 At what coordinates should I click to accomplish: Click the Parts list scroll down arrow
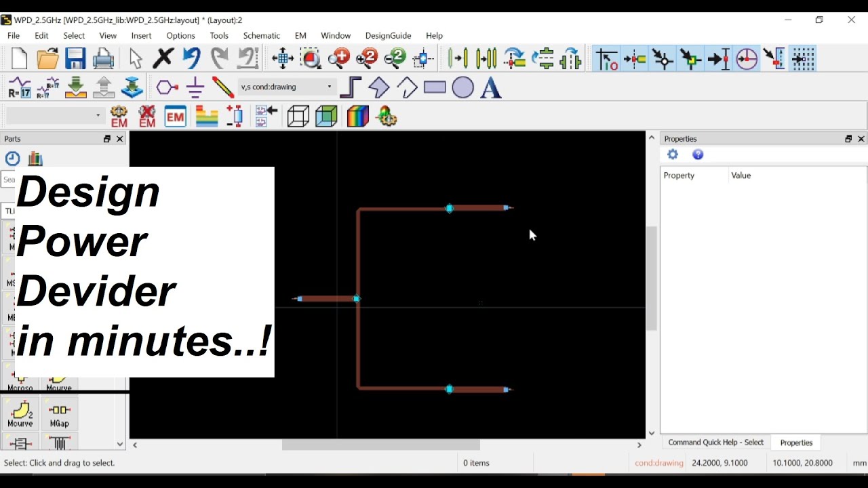click(120, 445)
